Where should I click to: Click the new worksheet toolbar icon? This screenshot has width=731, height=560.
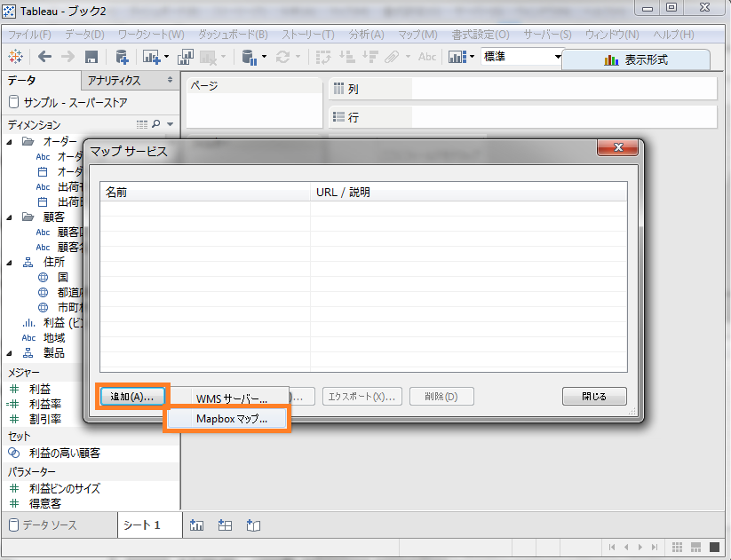coord(151,57)
